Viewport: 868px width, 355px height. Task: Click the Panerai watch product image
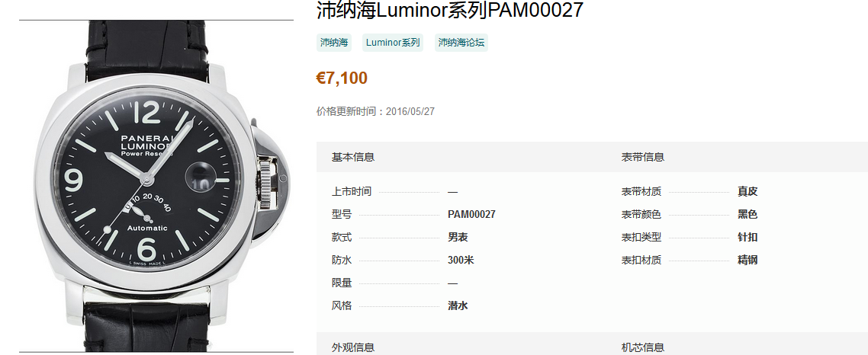click(x=156, y=187)
